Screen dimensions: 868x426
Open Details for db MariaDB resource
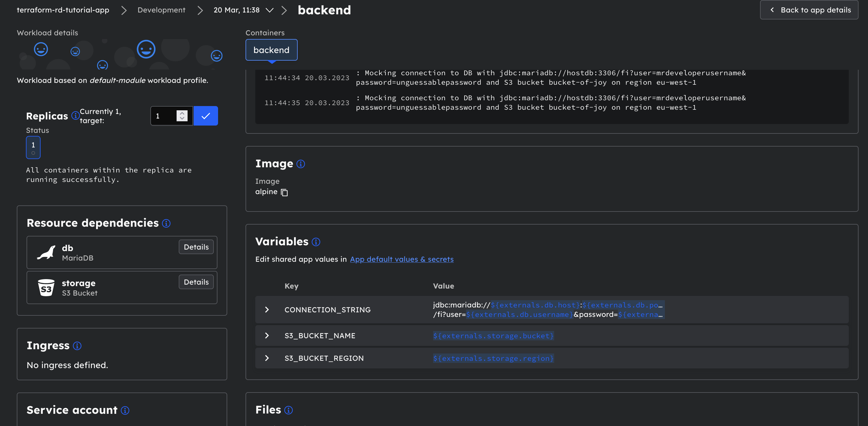point(196,247)
